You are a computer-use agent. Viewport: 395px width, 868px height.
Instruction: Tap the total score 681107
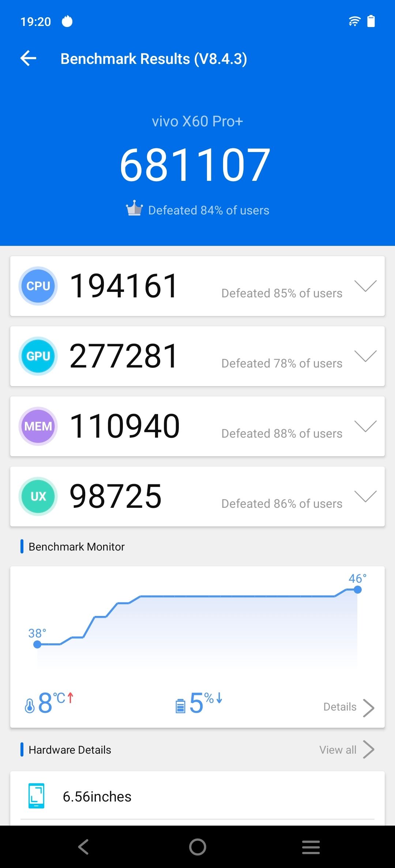(195, 164)
